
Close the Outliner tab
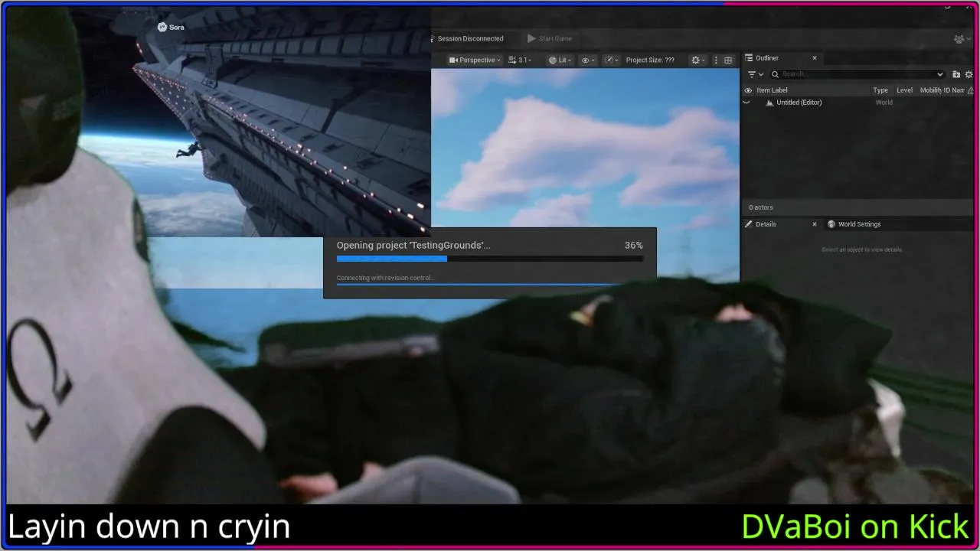(x=815, y=58)
